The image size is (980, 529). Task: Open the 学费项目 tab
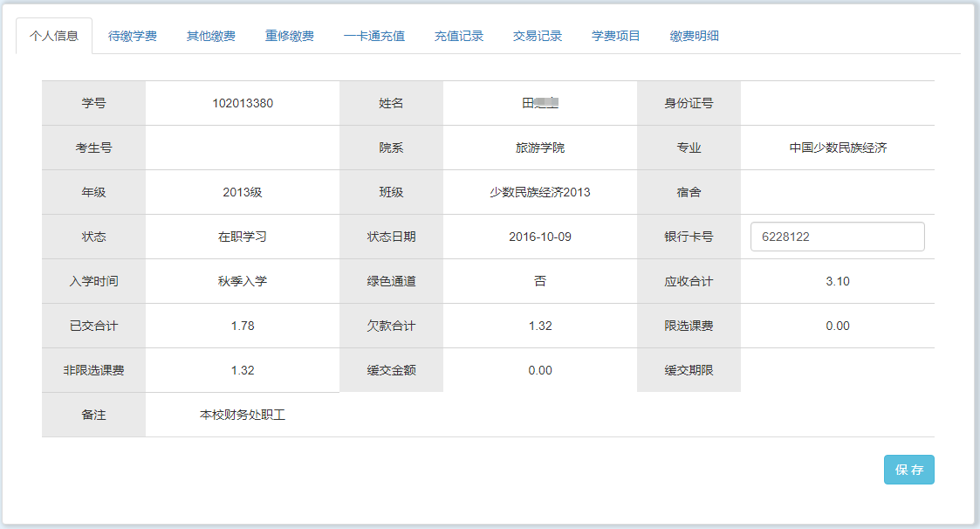click(x=616, y=36)
